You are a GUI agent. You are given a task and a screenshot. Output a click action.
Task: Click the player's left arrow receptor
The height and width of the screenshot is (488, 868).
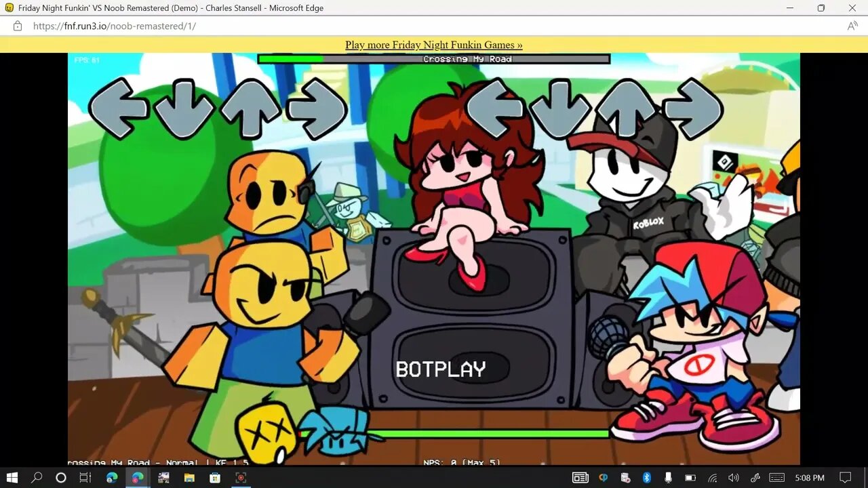[494, 108]
